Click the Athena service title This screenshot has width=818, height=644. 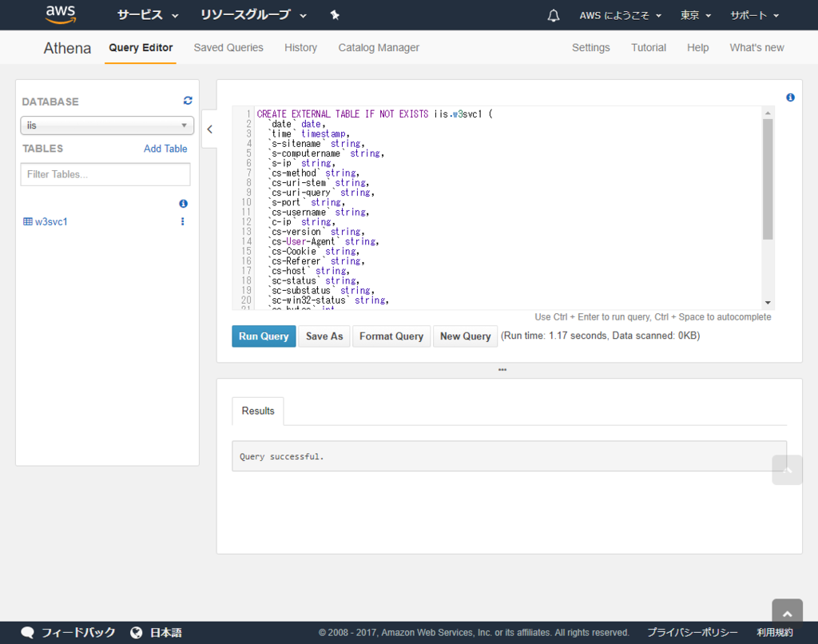coord(67,48)
